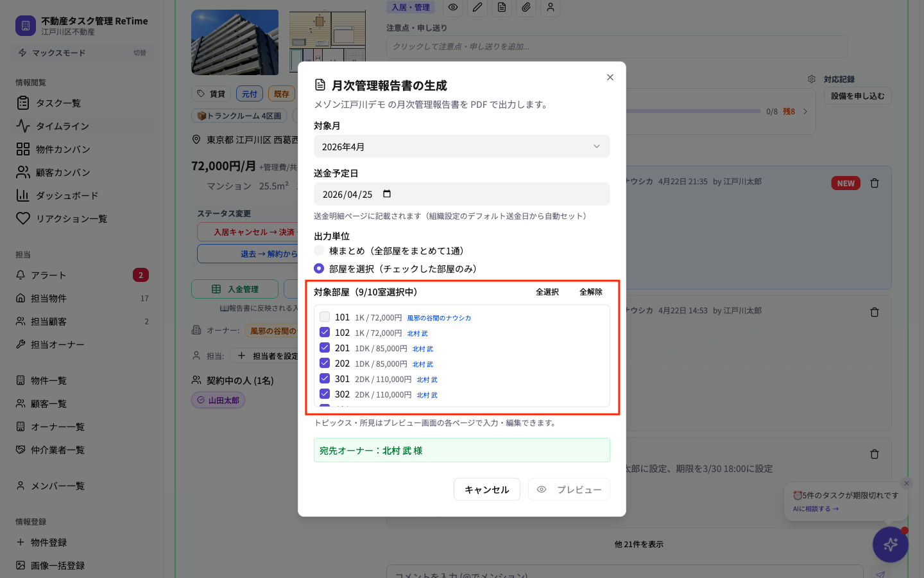Open the 対象月 2026年4月 dropdown
This screenshot has height=578, width=924.
[x=462, y=146]
